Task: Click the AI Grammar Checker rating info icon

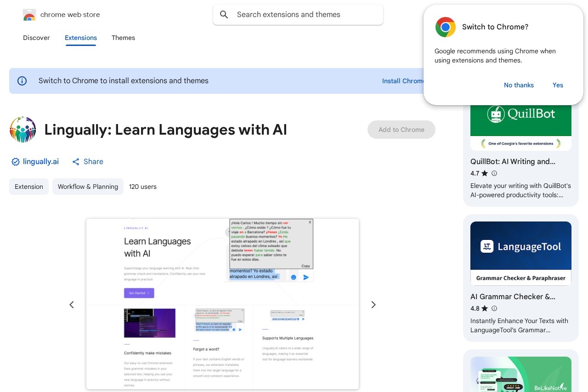Action: 494,308
